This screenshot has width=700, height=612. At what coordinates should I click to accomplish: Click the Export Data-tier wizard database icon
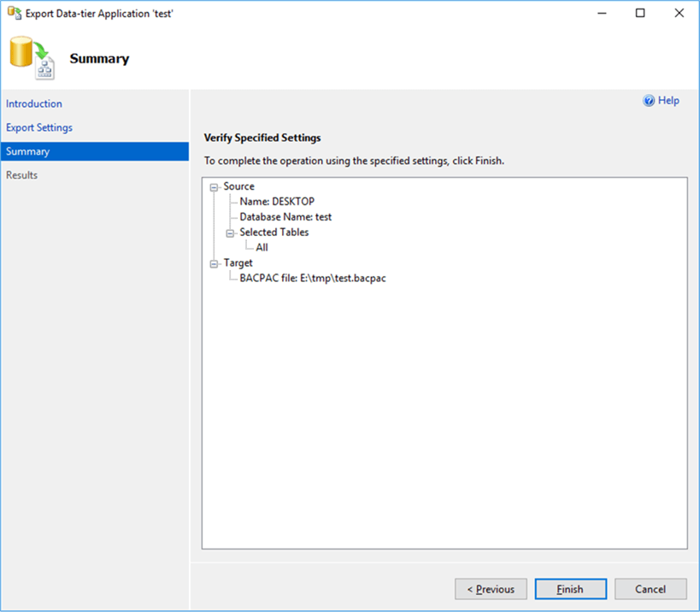[31, 57]
